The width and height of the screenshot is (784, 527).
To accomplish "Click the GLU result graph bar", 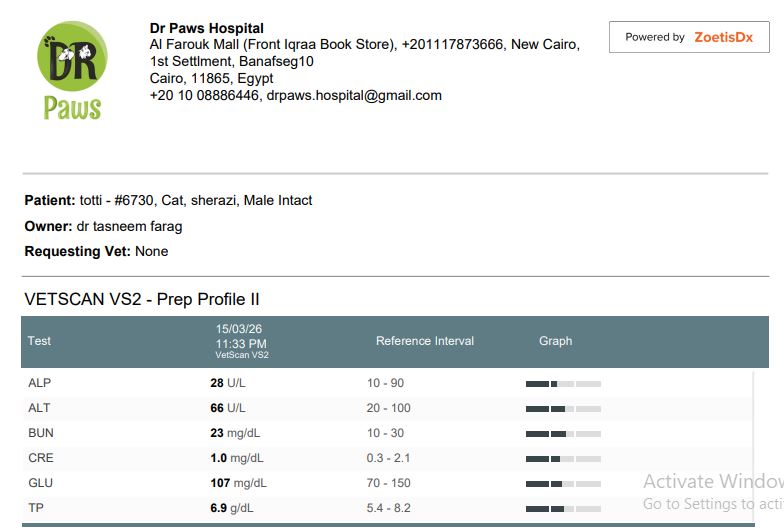I will coord(563,484).
